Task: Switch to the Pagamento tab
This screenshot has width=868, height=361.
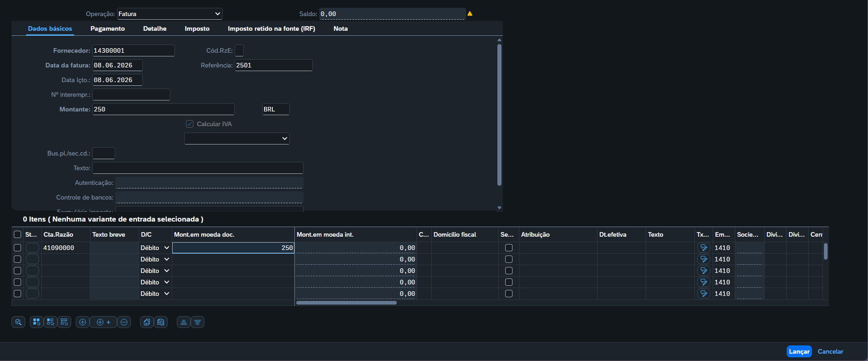Action: point(107,28)
